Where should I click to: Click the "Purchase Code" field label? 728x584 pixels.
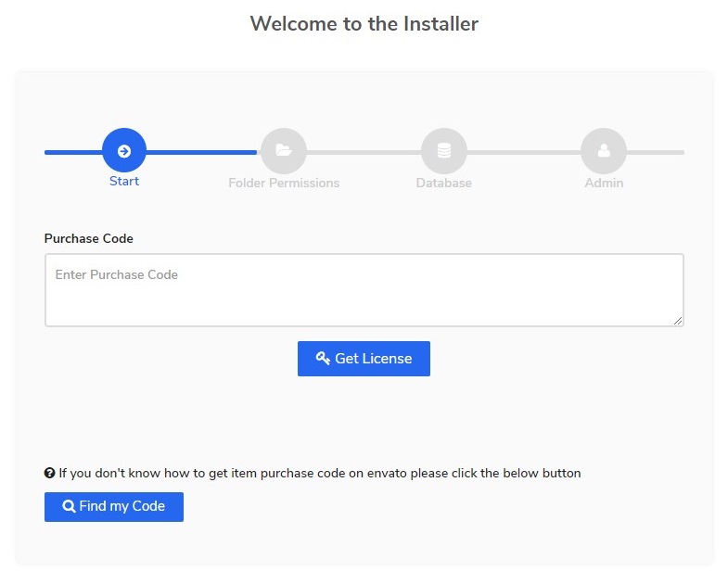(x=89, y=238)
